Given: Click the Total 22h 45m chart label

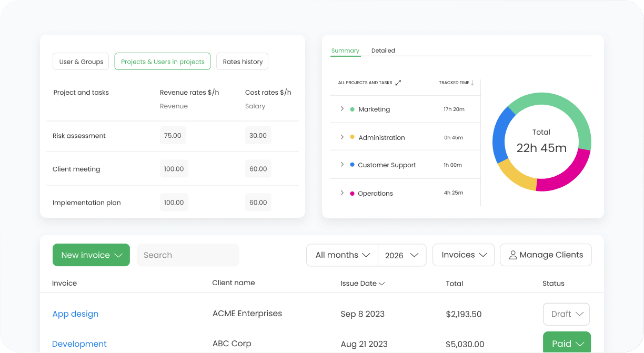Looking at the screenshot, I should pyautogui.click(x=541, y=142).
